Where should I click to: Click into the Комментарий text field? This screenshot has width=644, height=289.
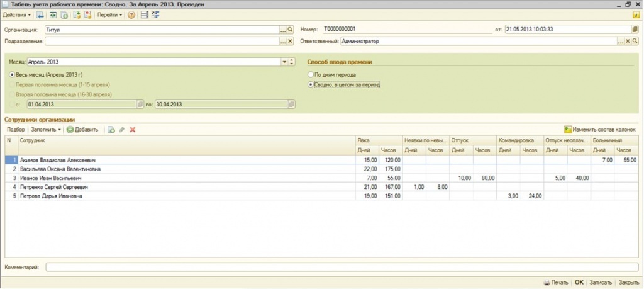coord(340,268)
